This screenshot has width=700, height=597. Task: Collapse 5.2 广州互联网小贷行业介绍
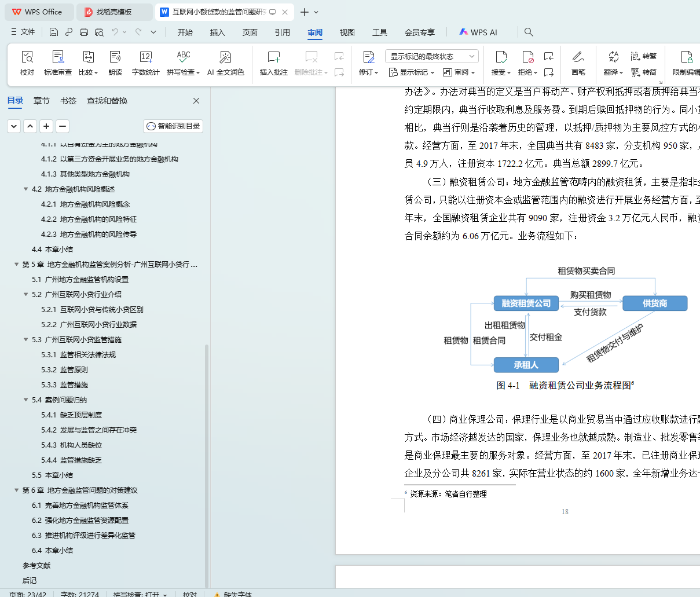[x=26, y=295]
